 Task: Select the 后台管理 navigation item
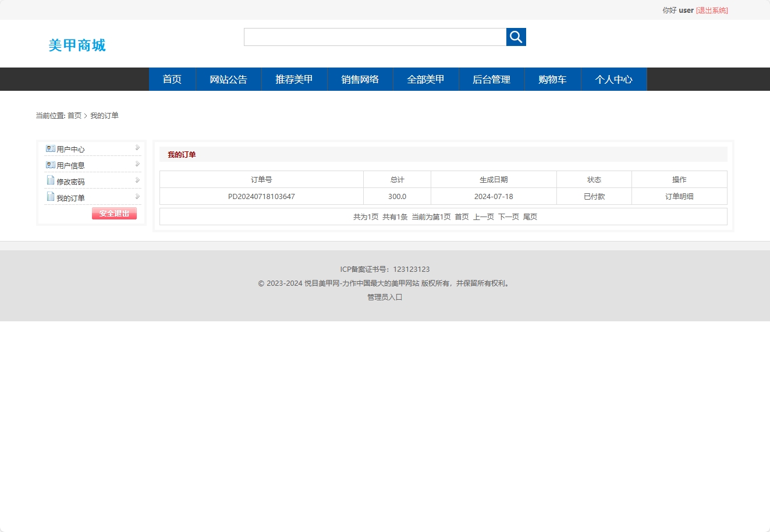(x=491, y=79)
